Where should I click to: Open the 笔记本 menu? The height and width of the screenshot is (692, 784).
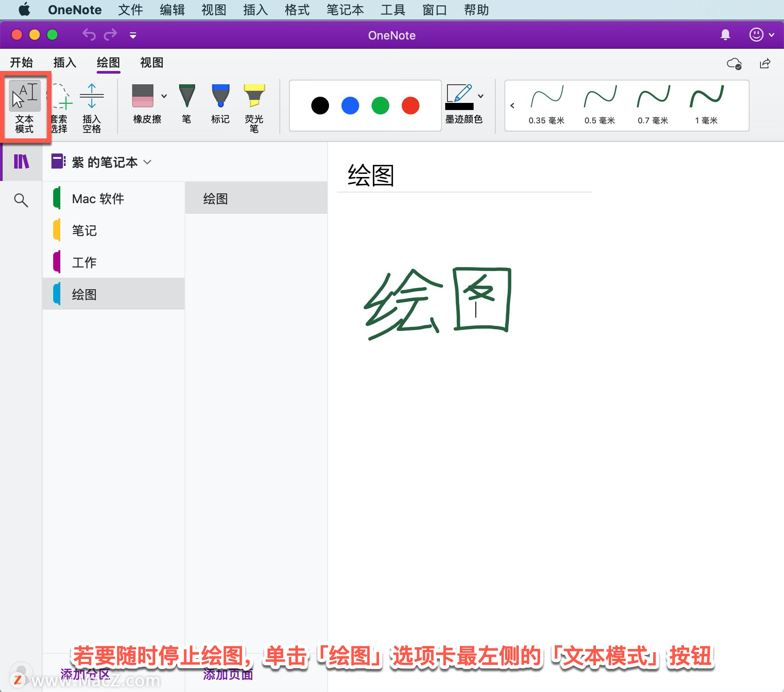point(345,10)
